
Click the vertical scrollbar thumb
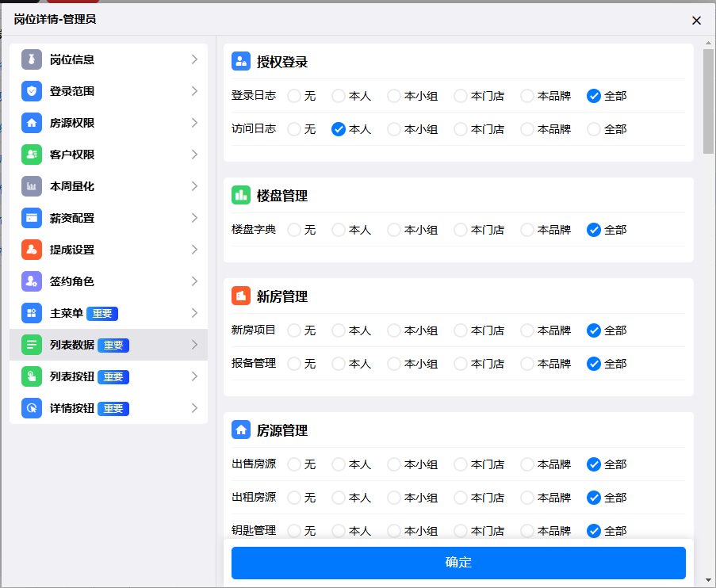click(708, 101)
